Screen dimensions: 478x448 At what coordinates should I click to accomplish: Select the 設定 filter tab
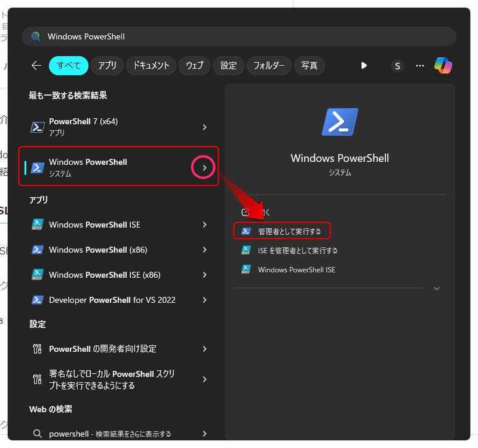229,66
